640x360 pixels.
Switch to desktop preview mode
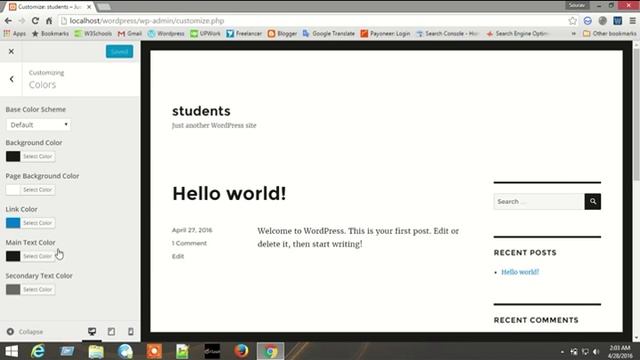(x=92, y=332)
